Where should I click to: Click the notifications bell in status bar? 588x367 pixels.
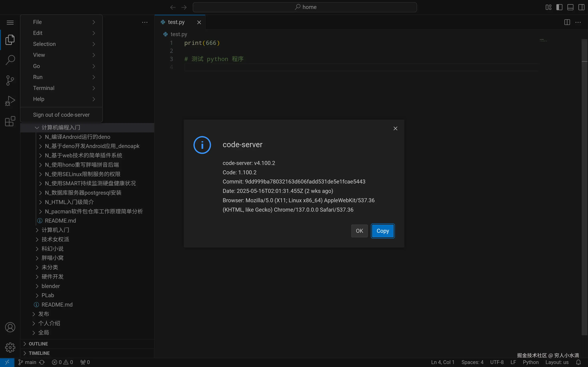[578, 362]
